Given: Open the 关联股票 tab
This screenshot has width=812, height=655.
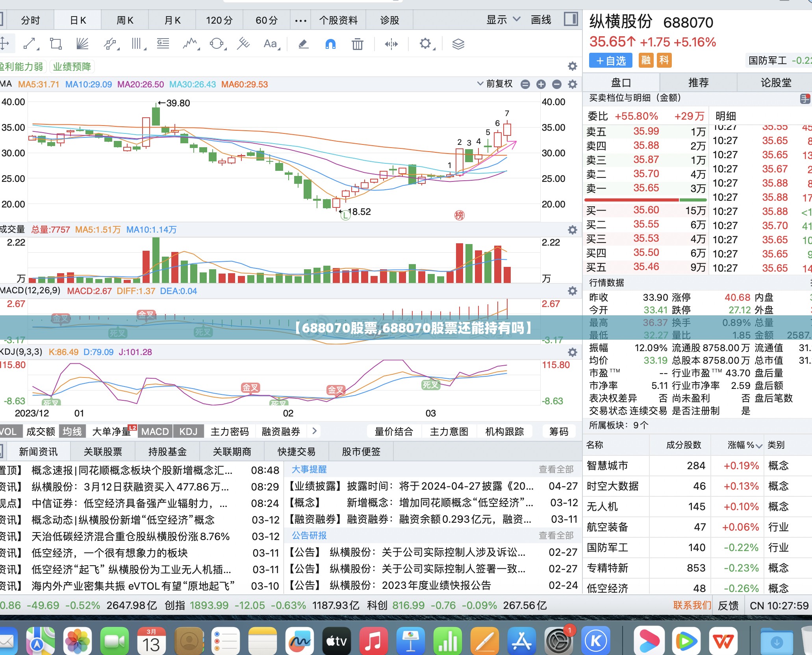Looking at the screenshot, I should [103, 451].
